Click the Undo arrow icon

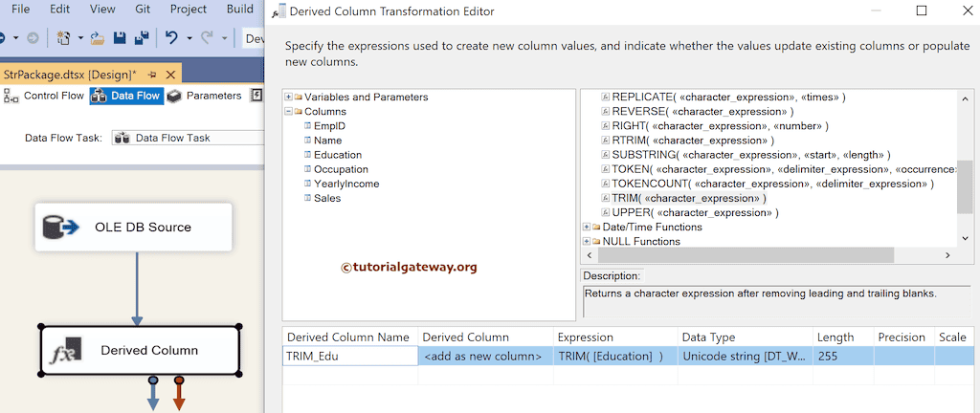tap(171, 38)
